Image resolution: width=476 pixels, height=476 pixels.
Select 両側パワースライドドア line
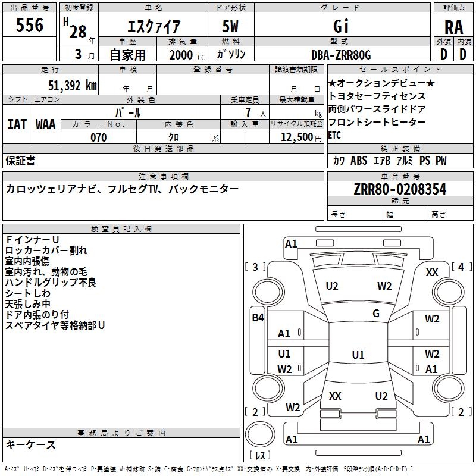[377, 109]
